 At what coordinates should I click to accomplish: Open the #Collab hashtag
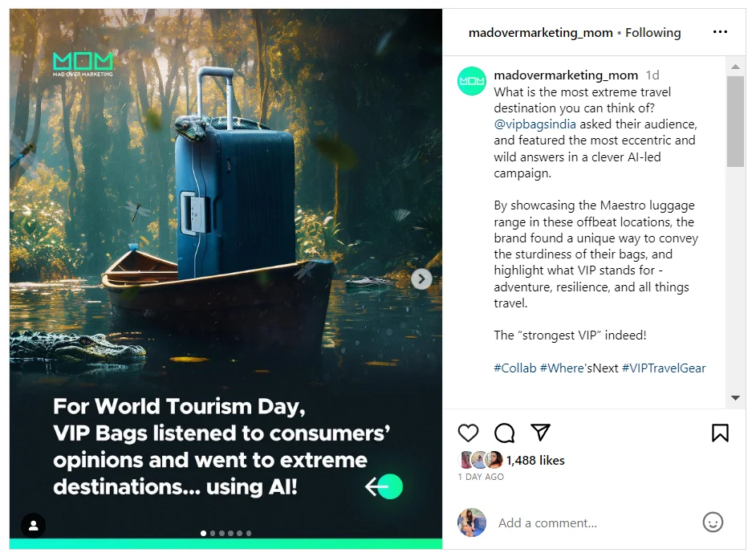(x=515, y=368)
